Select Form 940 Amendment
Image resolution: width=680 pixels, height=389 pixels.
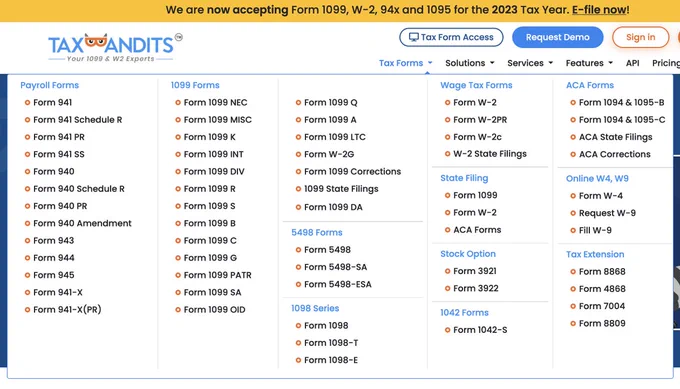pos(82,223)
